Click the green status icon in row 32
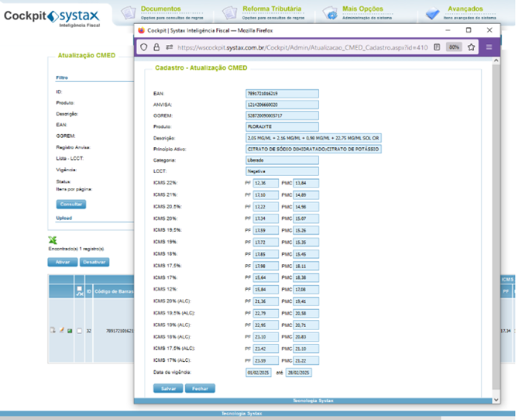Screen dimensions: 522x420 click(x=70, y=331)
